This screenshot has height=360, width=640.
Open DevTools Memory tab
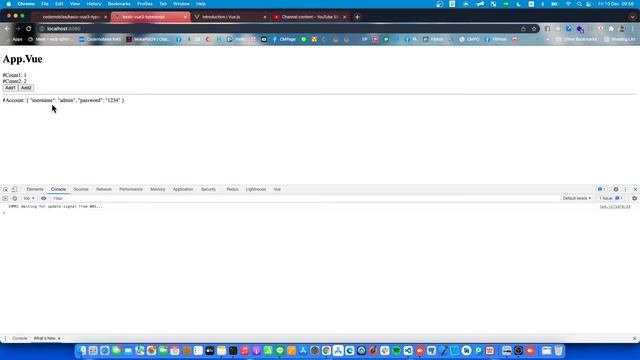tap(158, 189)
